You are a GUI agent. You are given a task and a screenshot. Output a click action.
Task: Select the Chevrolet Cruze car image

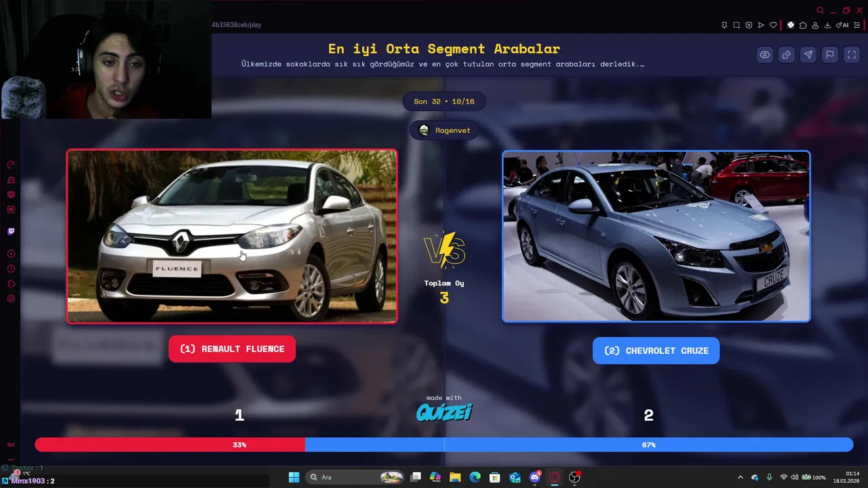656,236
